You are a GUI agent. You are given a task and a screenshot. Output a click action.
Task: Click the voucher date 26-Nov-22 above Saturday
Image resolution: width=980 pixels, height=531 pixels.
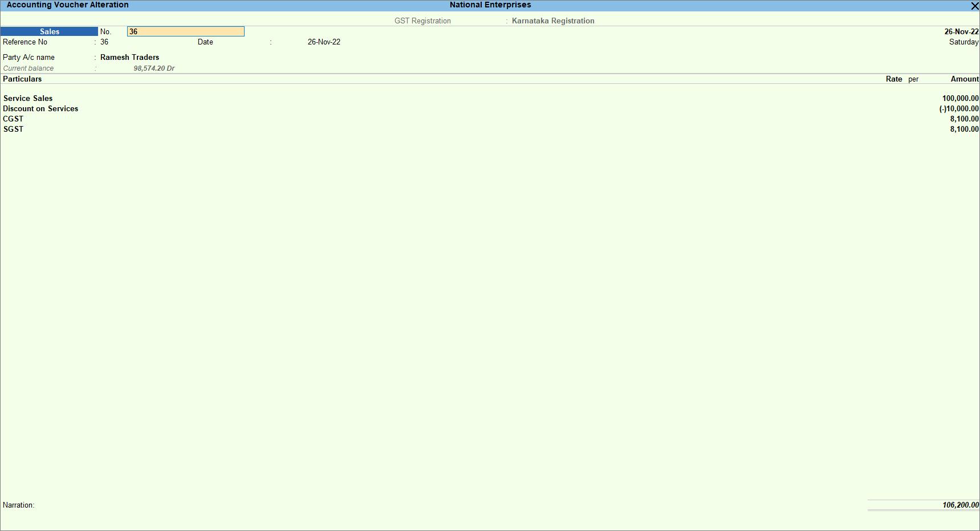(x=961, y=32)
